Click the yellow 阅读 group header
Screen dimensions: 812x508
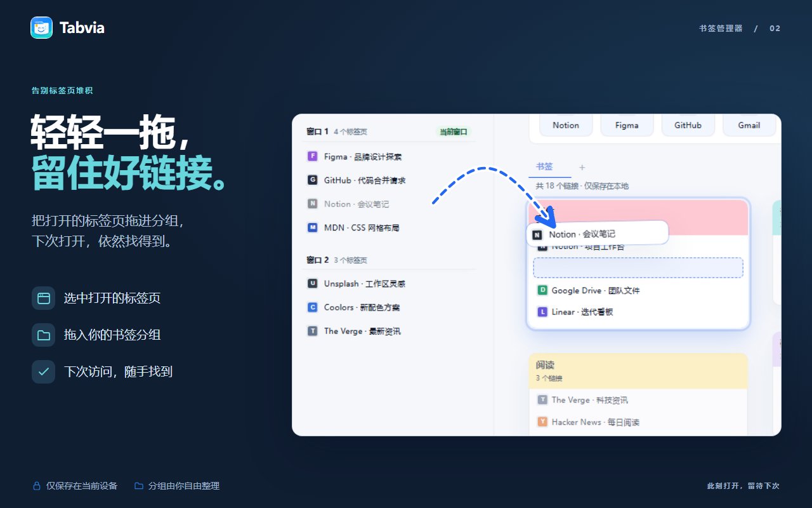click(638, 371)
